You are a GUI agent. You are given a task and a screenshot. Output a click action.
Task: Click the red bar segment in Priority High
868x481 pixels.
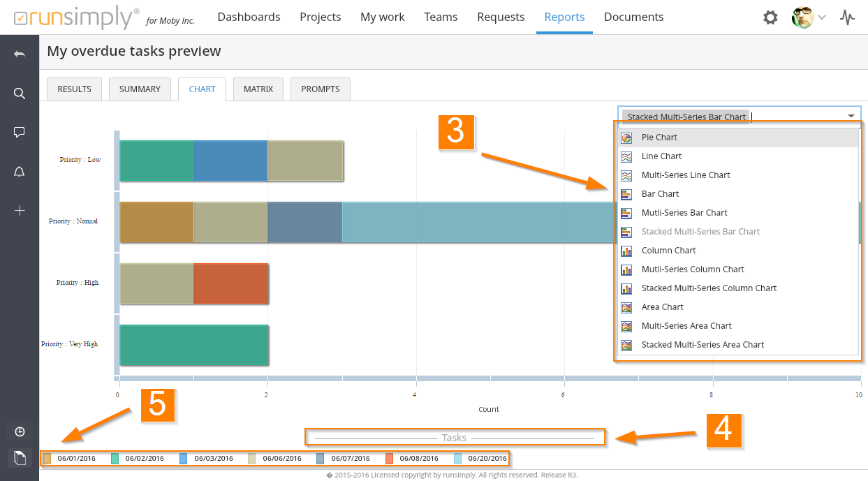pyautogui.click(x=231, y=283)
